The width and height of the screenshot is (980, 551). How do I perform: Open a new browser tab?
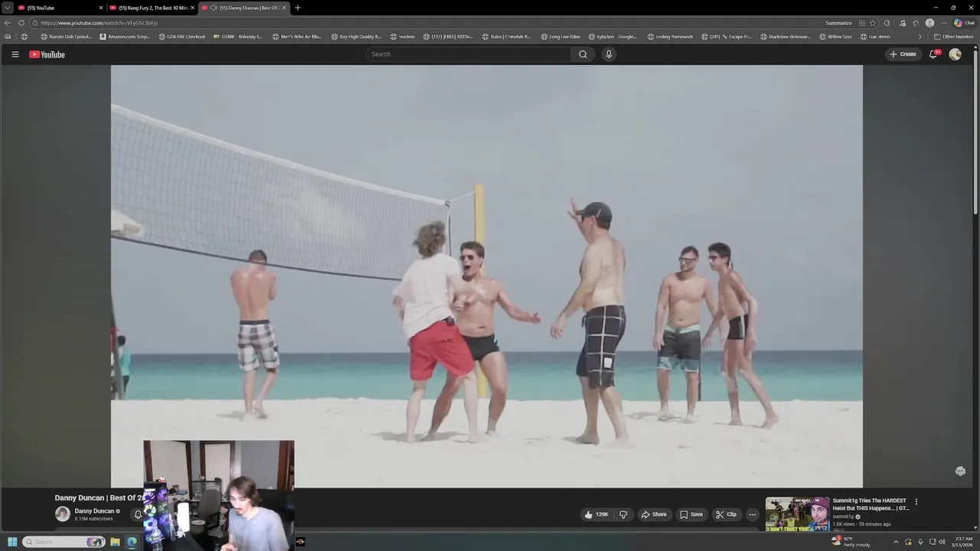(298, 8)
